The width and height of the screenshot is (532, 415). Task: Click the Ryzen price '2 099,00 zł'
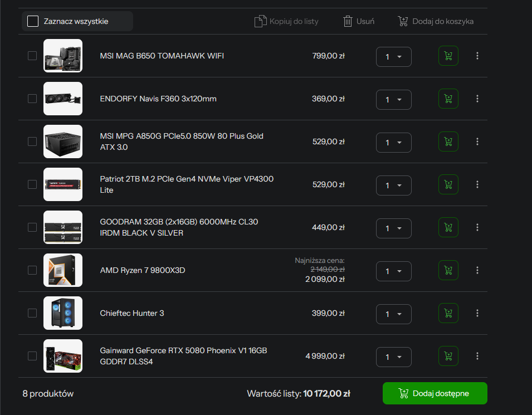click(x=325, y=279)
